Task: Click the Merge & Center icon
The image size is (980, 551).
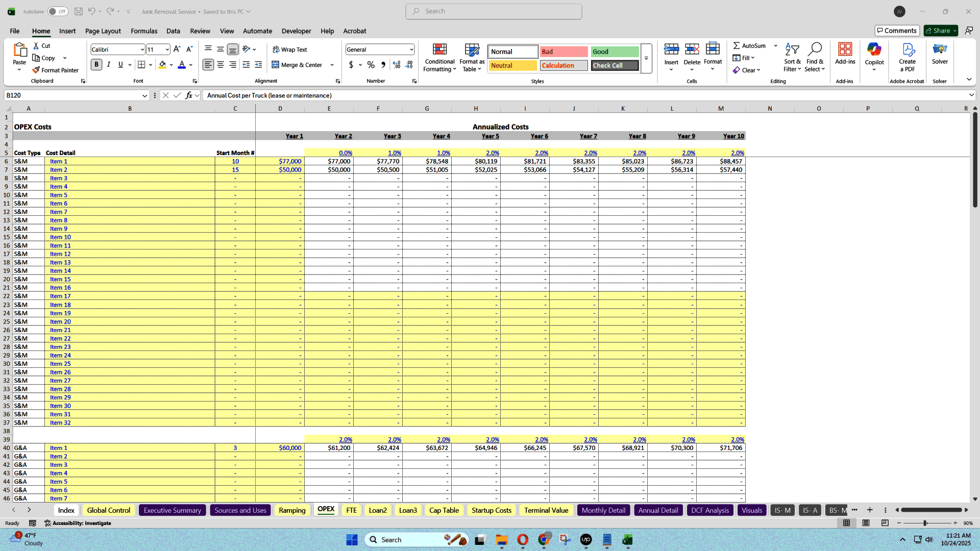Action: 275,65
